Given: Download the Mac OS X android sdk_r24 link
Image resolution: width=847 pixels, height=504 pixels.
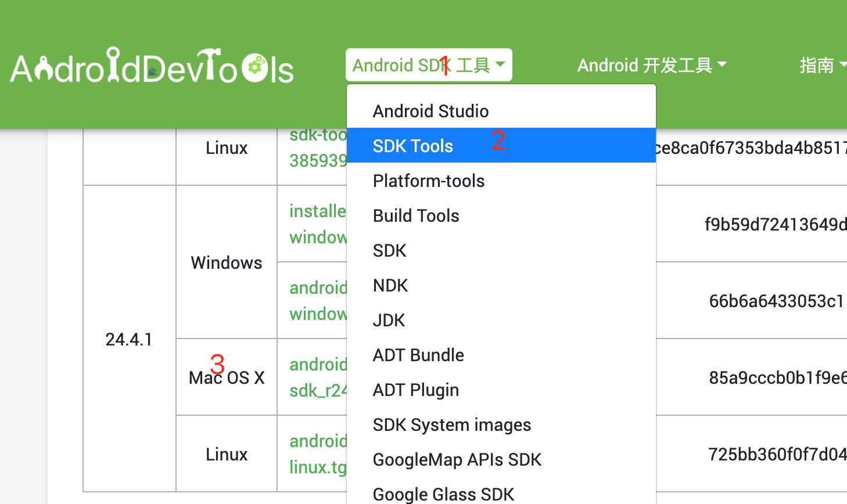Looking at the screenshot, I should tap(318, 377).
